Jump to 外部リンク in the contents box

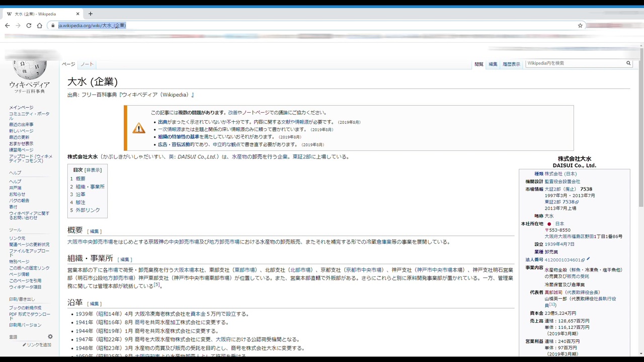(x=88, y=210)
